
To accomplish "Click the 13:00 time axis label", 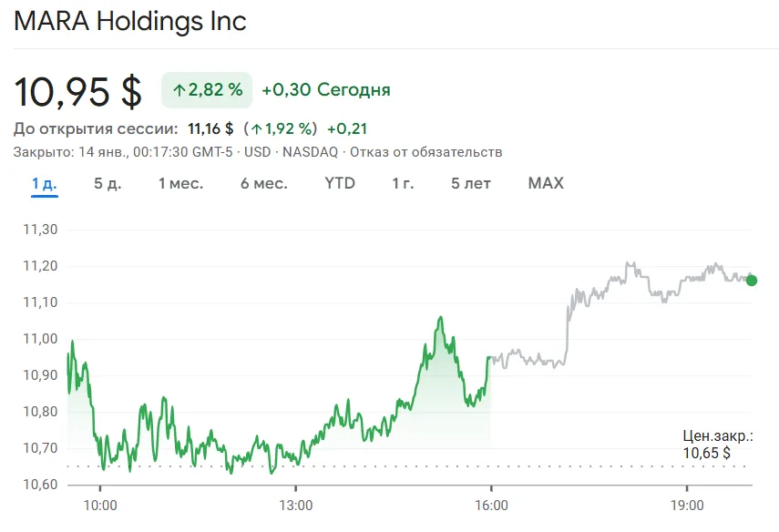I will pos(295,505).
